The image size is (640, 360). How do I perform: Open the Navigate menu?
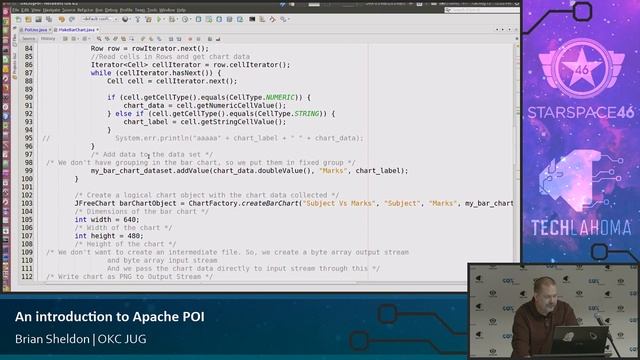coord(51,10)
